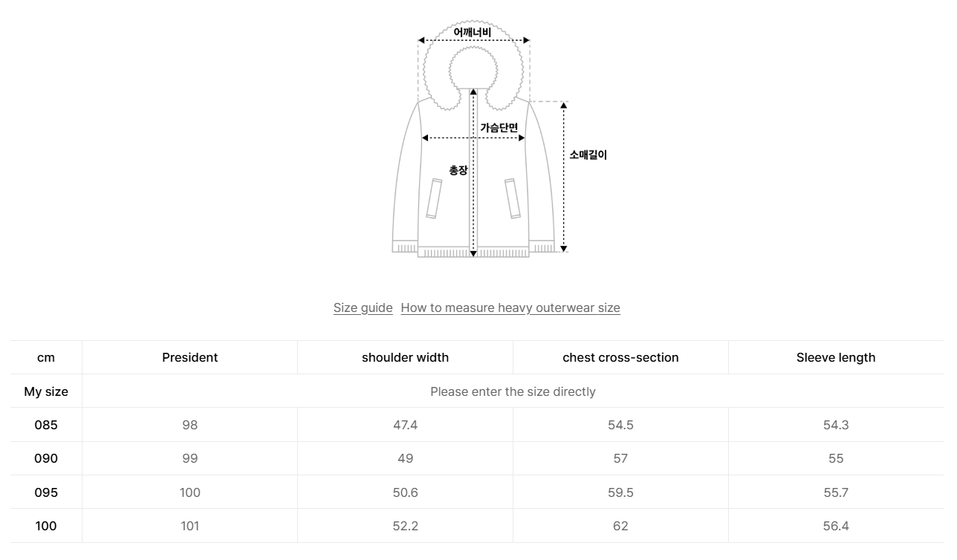Select the 100 size row
This screenshot has height=560, width=957.
[x=45, y=526]
